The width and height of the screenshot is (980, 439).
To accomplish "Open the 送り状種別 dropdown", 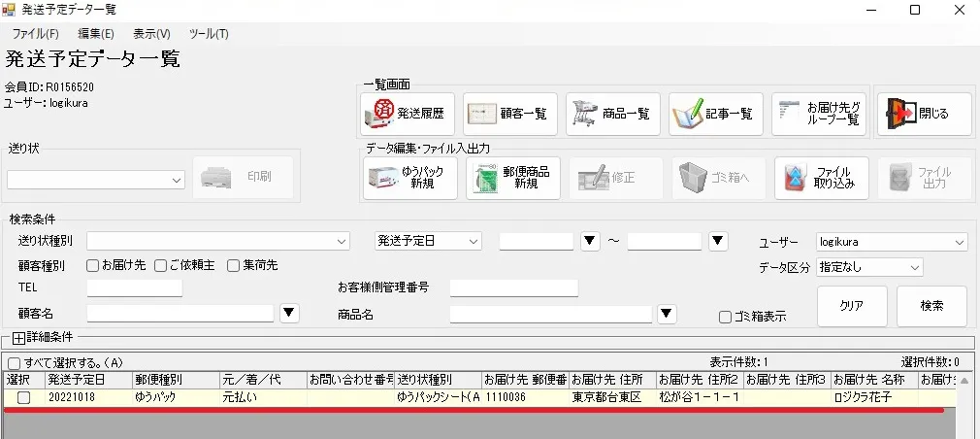I will coord(218,242).
